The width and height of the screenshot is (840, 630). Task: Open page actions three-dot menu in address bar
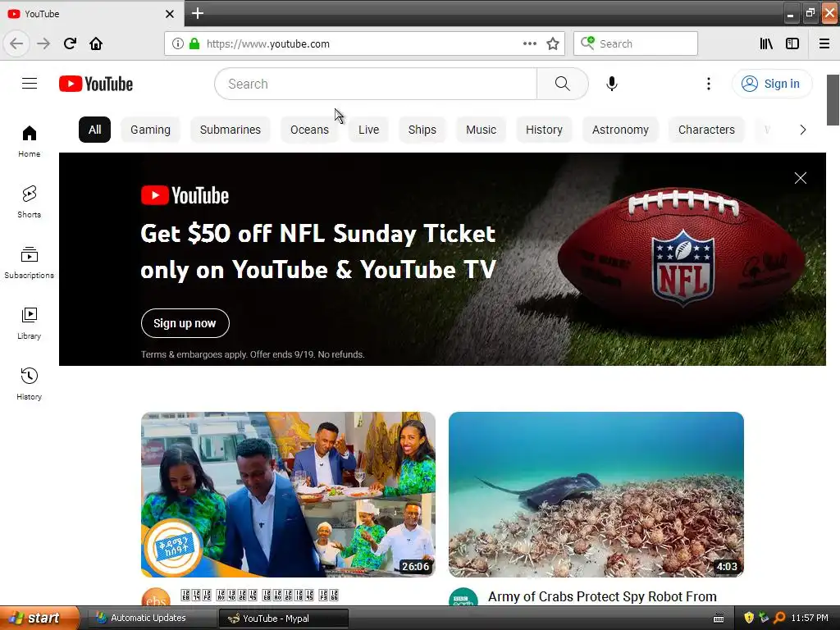(x=529, y=43)
